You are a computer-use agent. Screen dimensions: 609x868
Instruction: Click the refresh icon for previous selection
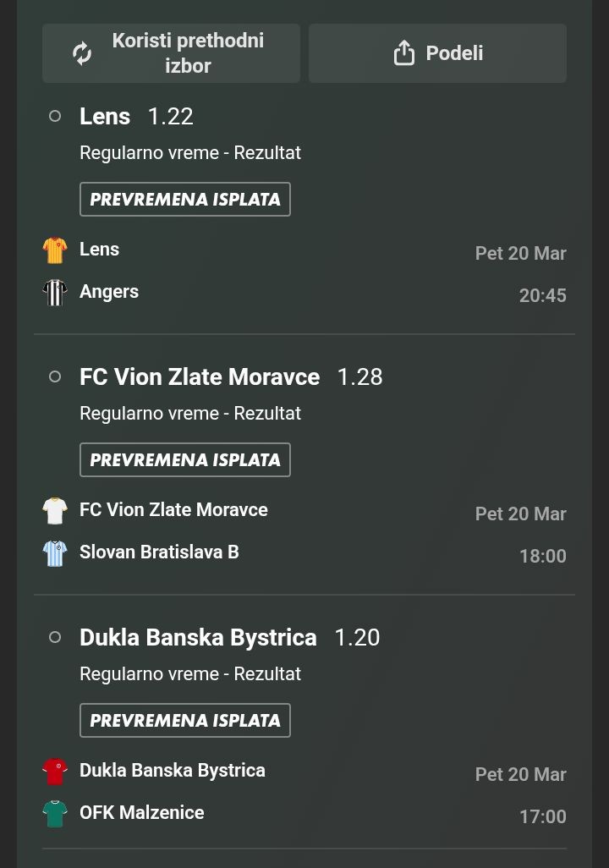click(x=82, y=53)
